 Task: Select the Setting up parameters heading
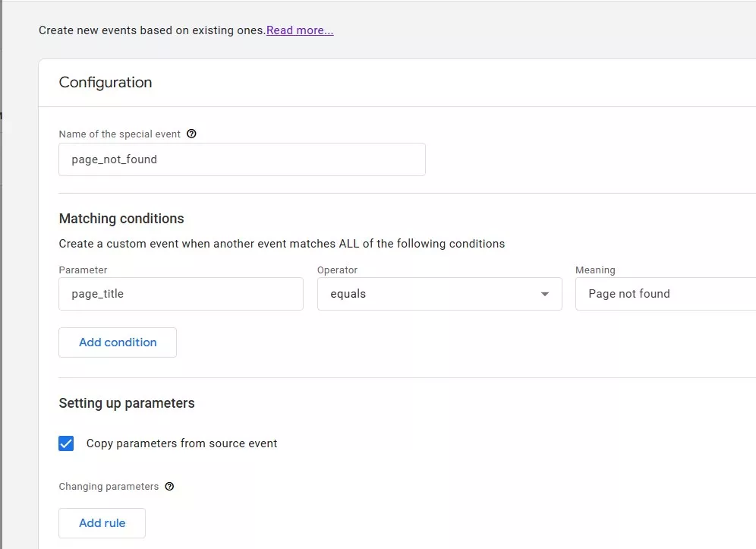[127, 403]
